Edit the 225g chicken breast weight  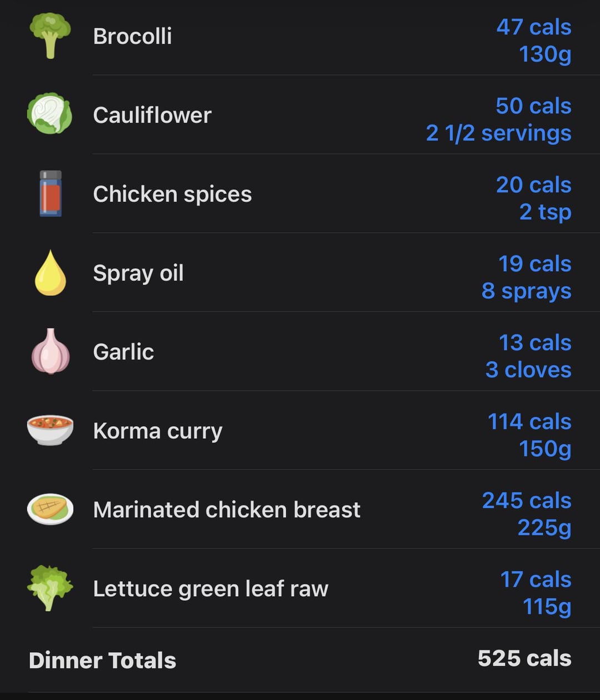coord(544,527)
